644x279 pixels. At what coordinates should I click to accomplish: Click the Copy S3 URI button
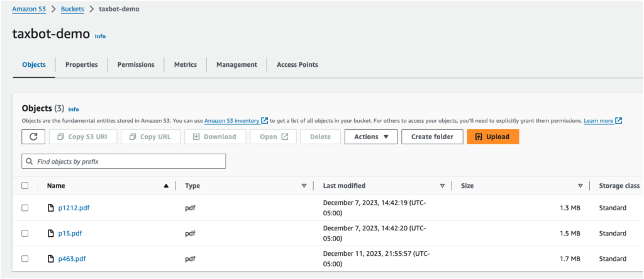pyautogui.click(x=83, y=137)
